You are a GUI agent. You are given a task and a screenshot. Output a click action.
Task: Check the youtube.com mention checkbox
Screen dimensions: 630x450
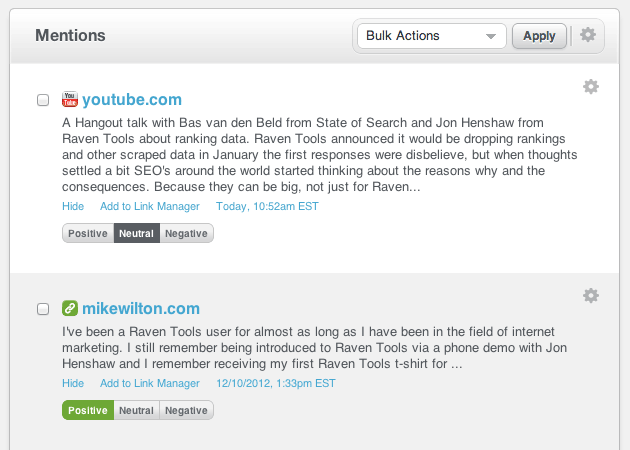[x=43, y=100]
